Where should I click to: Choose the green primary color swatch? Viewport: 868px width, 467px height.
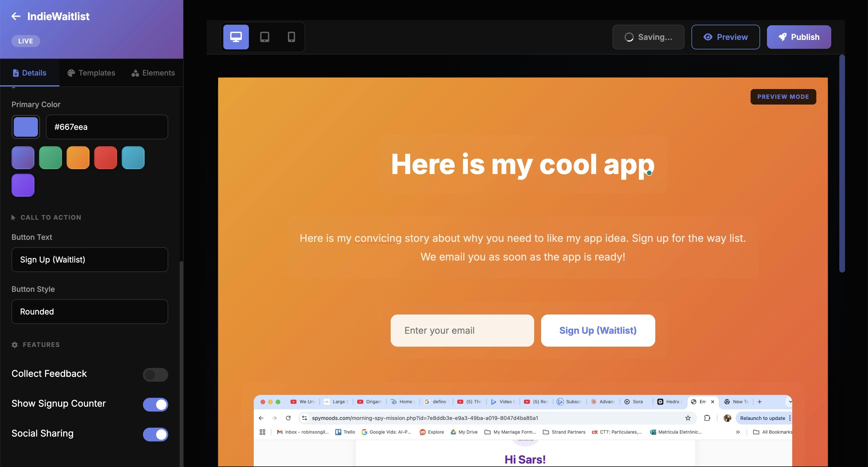(x=51, y=157)
